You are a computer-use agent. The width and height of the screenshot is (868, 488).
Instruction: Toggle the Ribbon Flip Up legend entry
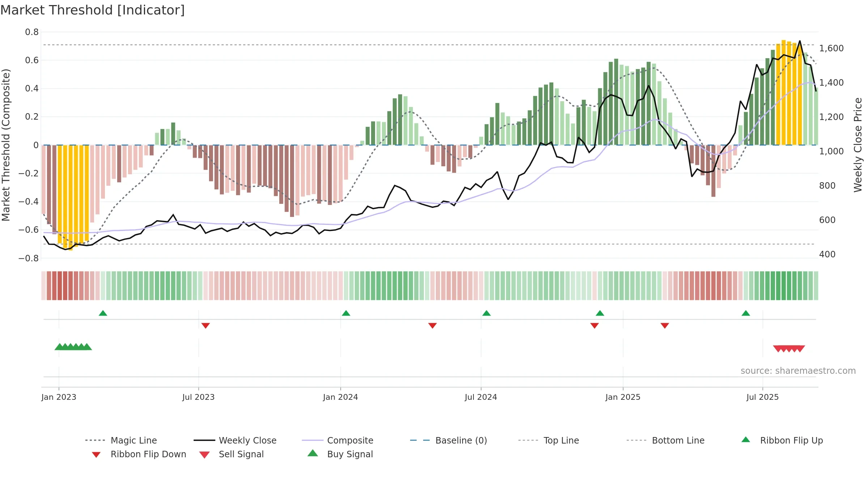[x=782, y=440]
